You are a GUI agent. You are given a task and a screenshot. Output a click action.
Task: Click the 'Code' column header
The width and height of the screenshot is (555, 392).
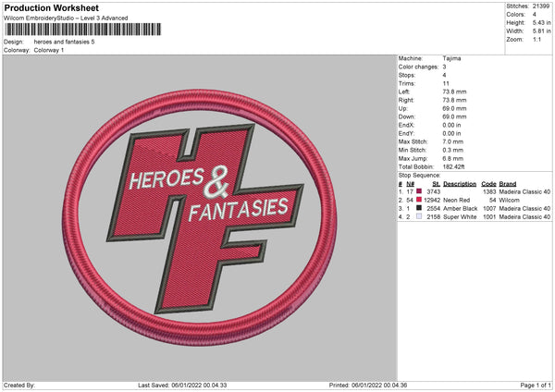pos(488,184)
